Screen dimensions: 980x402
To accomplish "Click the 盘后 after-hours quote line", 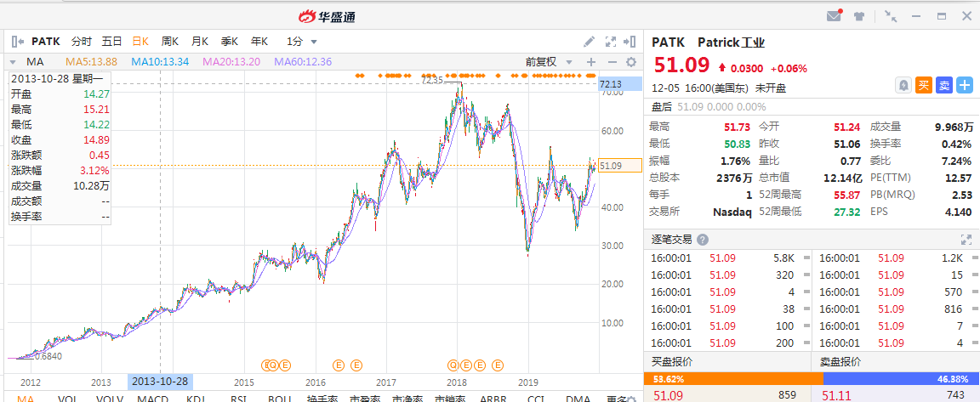I will [x=709, y=107].
